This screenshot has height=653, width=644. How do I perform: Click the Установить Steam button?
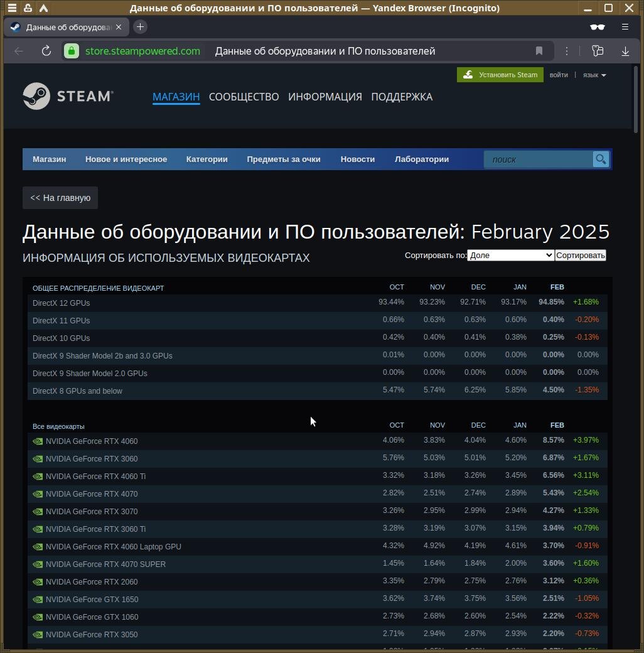tap(500, 75)
